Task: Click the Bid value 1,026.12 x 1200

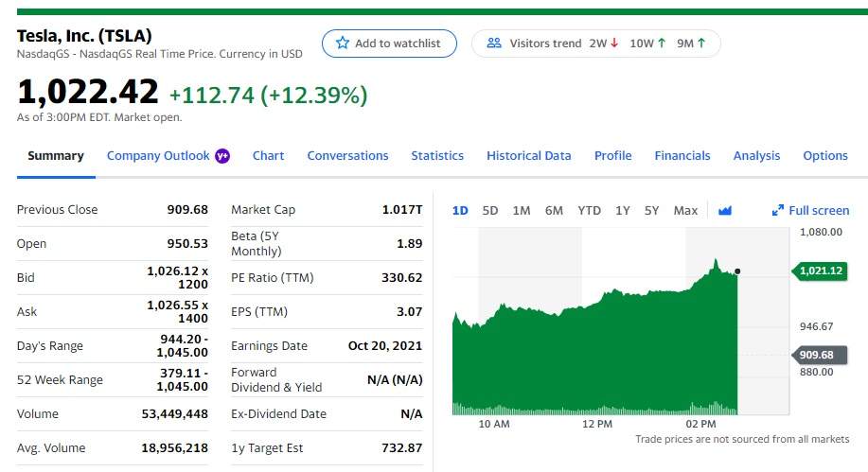Action: [x=178, y=277]
